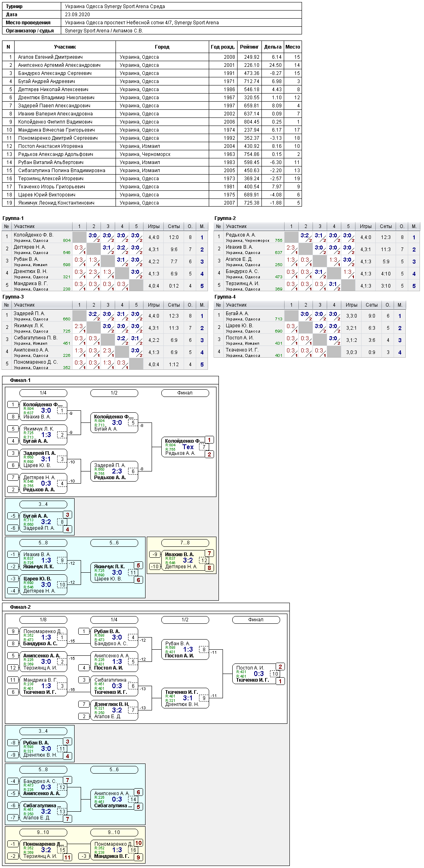Select the 7...8 placement bracket label

tap(185, 543)
